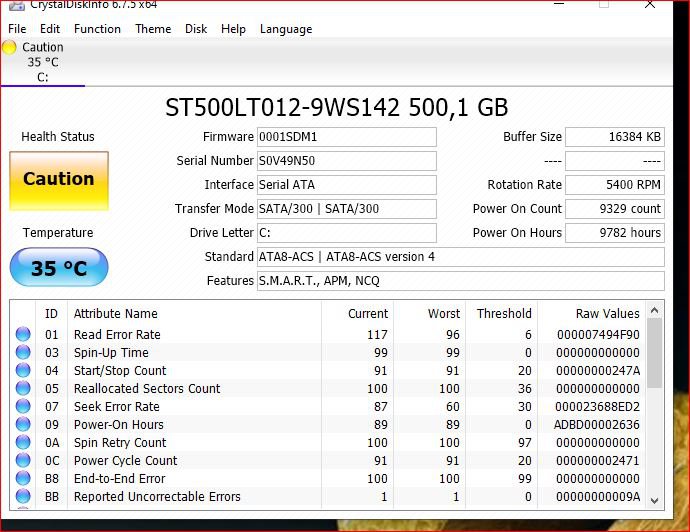Click the scroll up arrow in attribute list

pyautogui.click(x=655, y=313)
